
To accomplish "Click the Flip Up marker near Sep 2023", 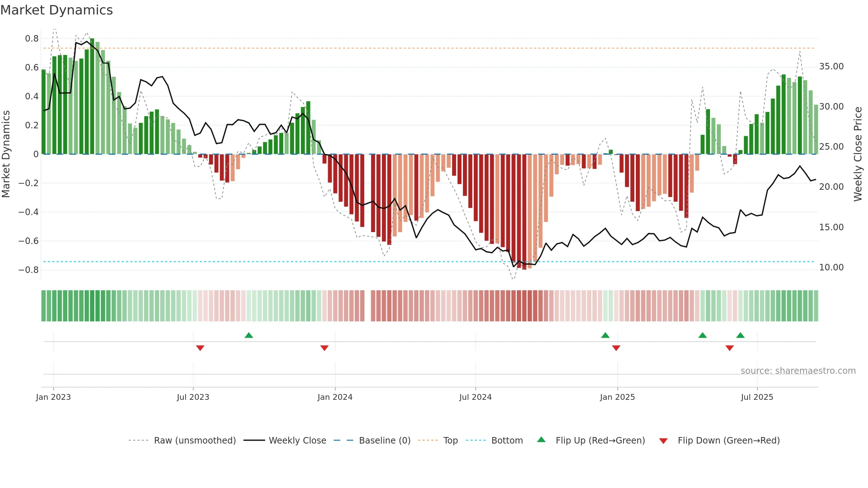I will point(249,335).
